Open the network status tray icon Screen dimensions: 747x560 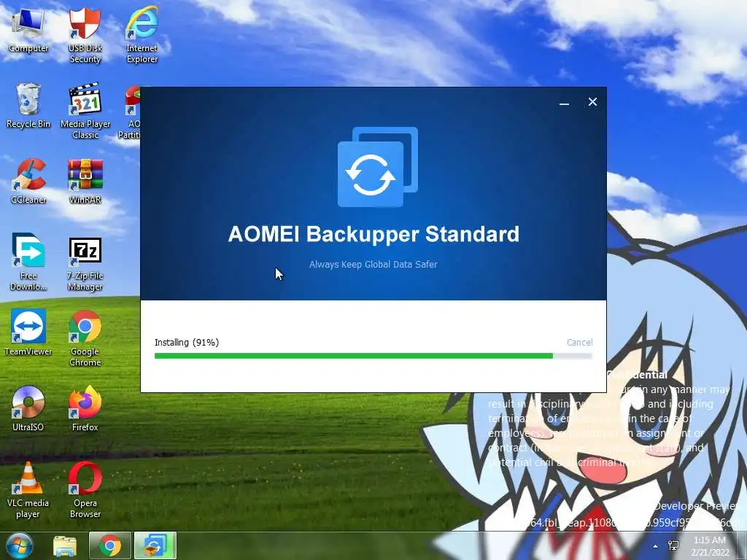(673, 545)
